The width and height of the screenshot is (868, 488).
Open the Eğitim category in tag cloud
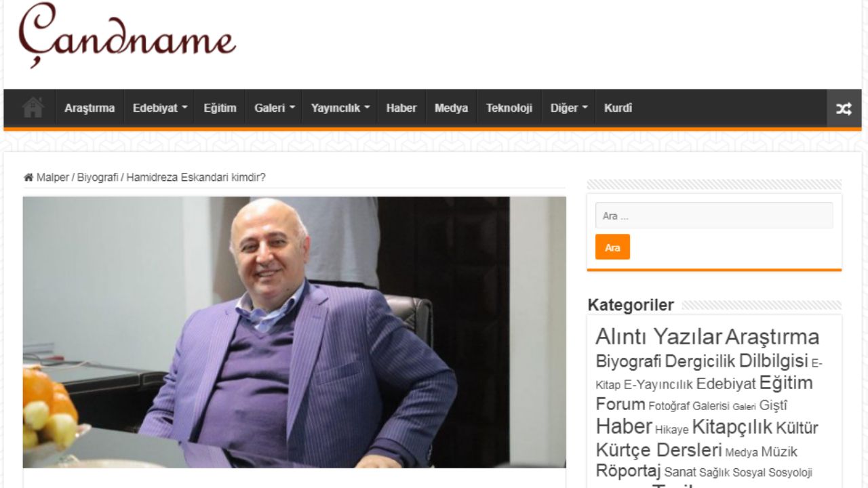point(785,383)
